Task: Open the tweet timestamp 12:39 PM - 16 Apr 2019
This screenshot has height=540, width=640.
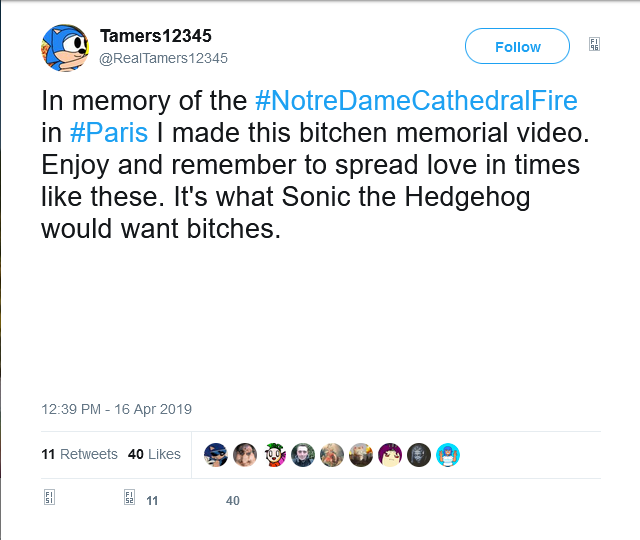Action: (x=116, y=409)
